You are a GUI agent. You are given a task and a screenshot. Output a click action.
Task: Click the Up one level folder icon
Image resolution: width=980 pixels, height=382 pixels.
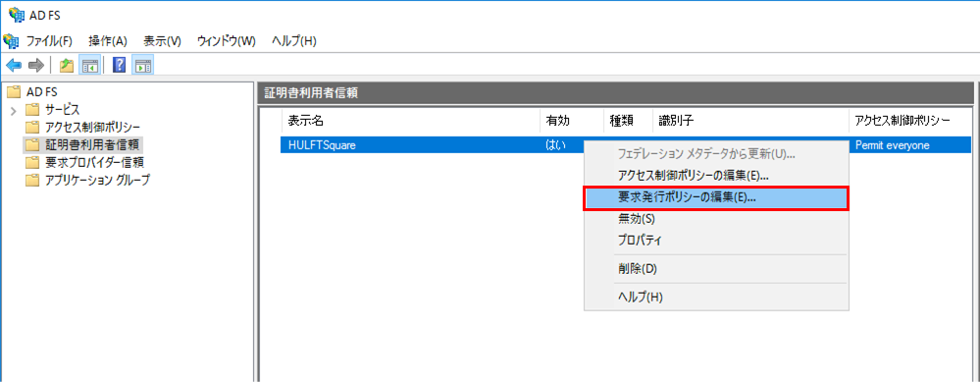point(67,65)
